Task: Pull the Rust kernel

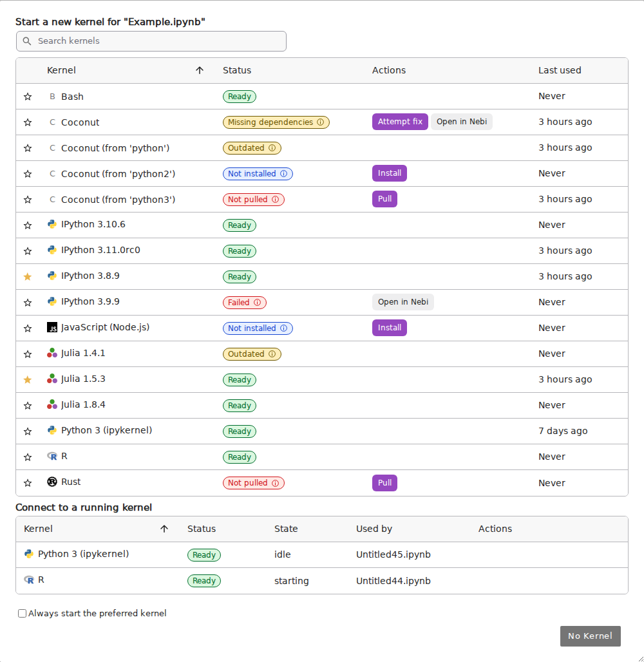Action: pos(384,483)
